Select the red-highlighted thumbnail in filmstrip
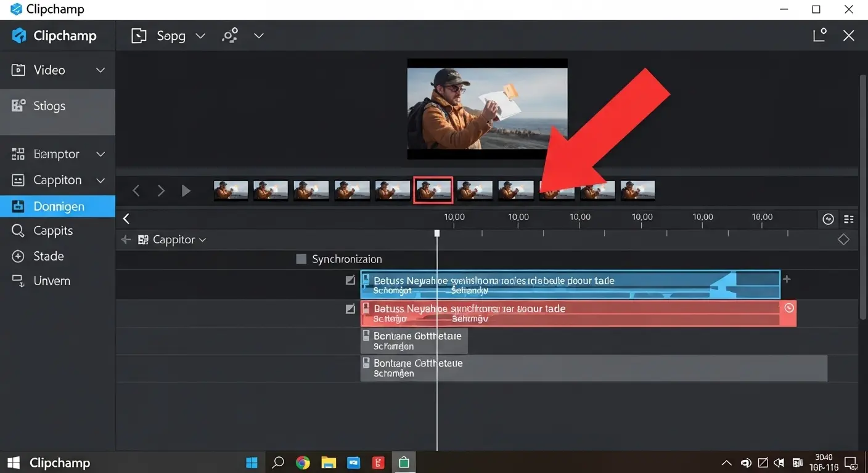The image size is (868, 473). (x=433, y=190)
